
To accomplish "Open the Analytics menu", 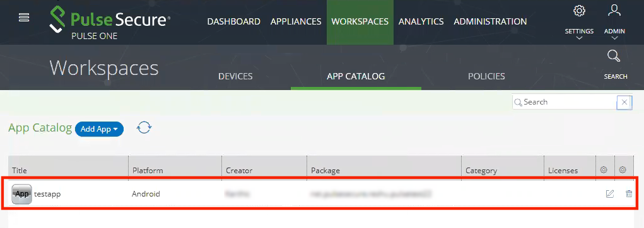I will point(421,21).
